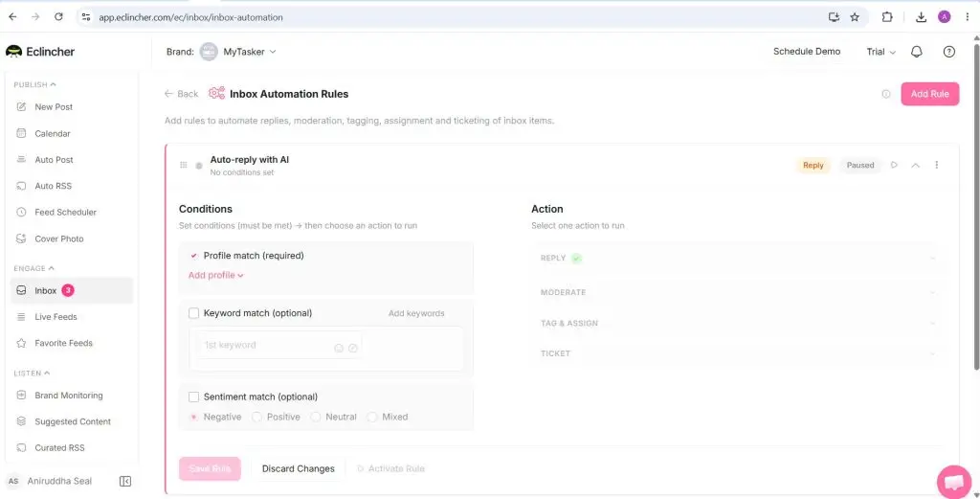
Task: Click the browser address bar URL
Action: point(190,17)
